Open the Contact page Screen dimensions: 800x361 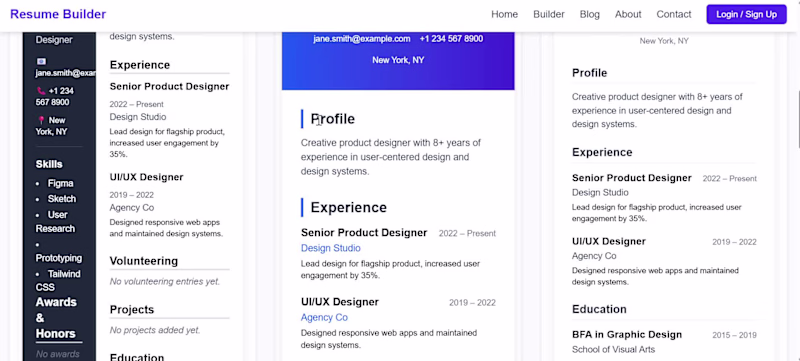pyautogui.click(x=673, y=14)
